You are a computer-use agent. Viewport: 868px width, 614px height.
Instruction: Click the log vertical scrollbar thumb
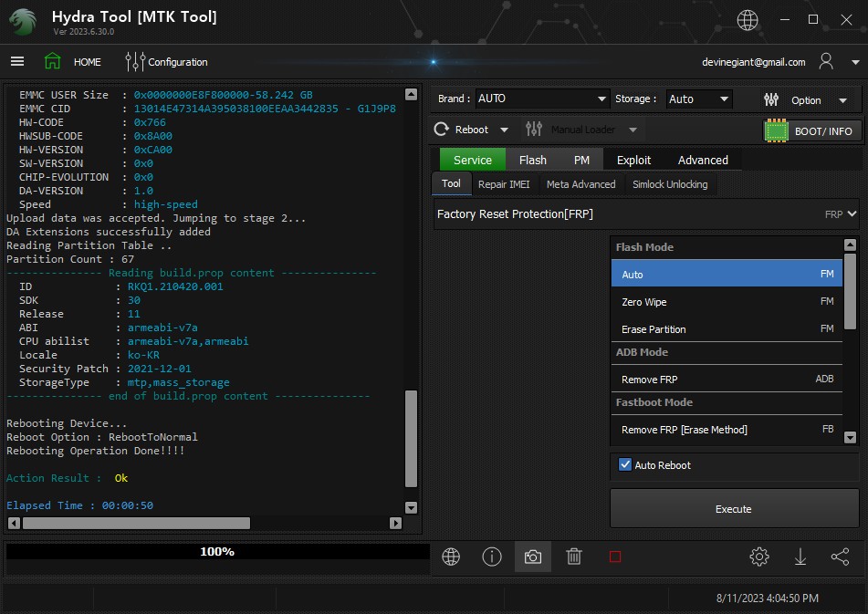coord(411,439)
